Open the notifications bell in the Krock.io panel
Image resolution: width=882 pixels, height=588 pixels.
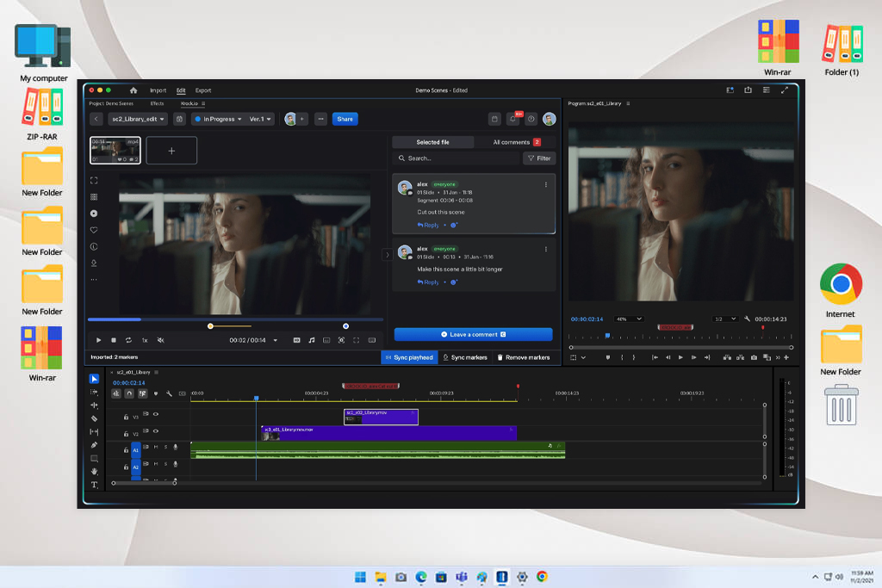(512, 119)
